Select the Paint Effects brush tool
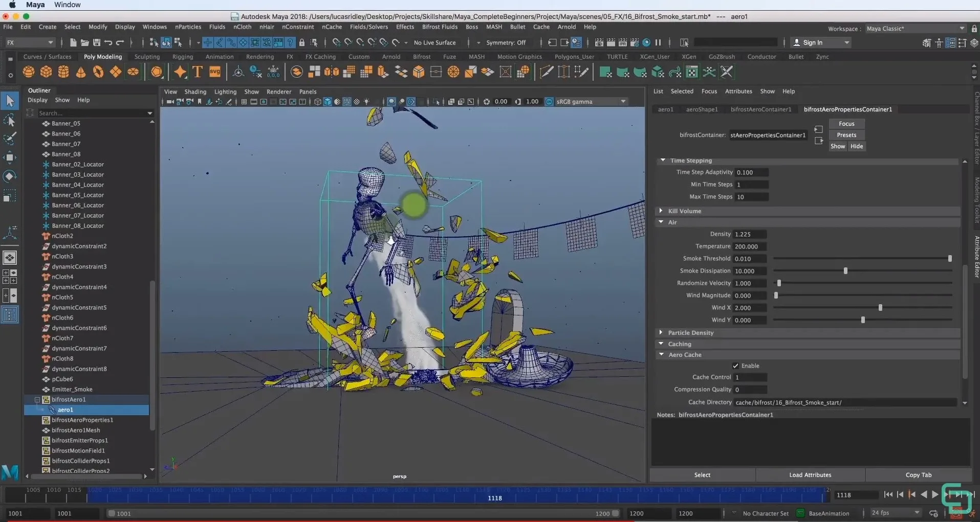 tap(11, 138)
